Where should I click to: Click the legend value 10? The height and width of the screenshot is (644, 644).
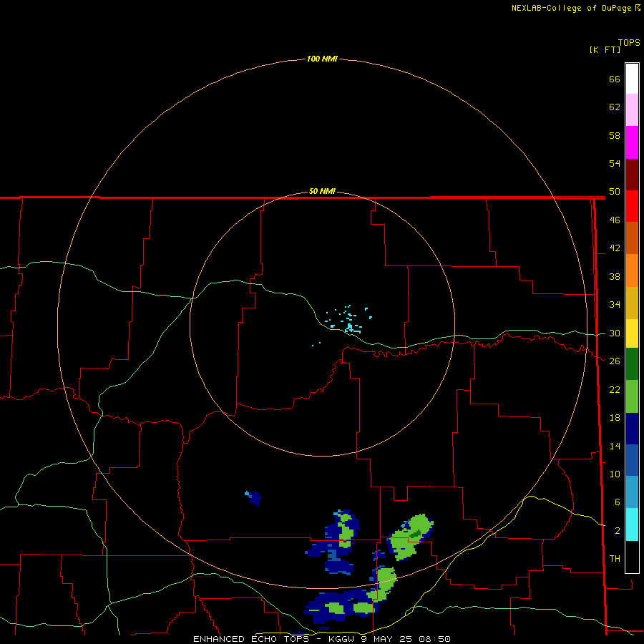point(615,474)
